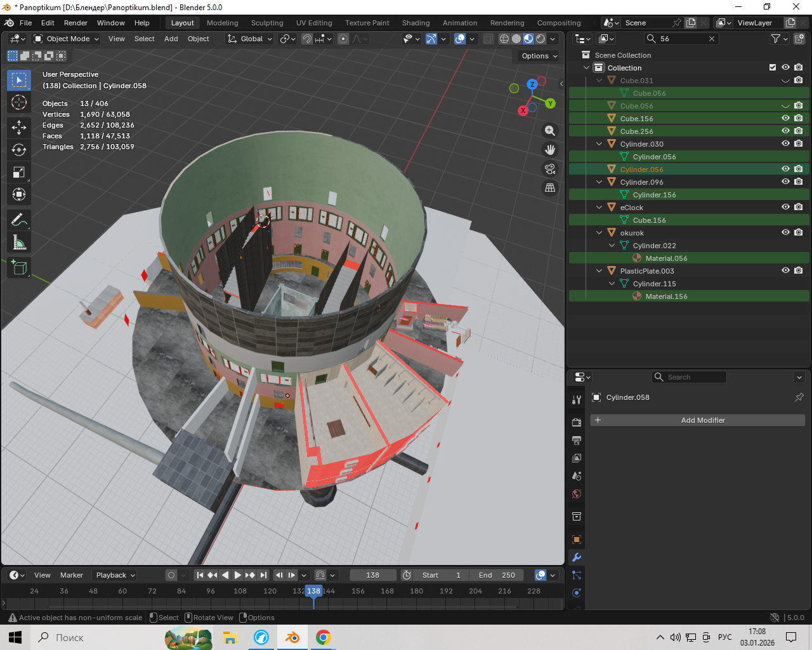The width and height of the screenshot is (812, 650).
Task: Toggle camera view in viewport
Action: (550, 169)
